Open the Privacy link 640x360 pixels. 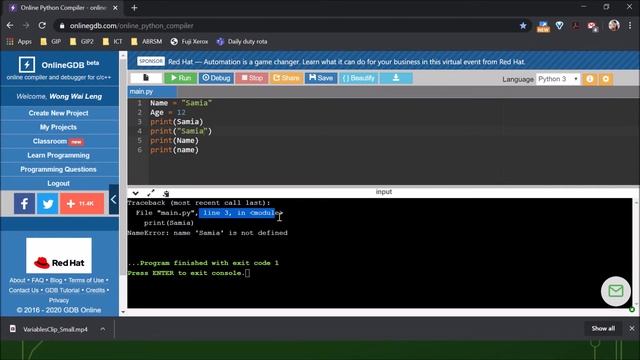tap(59, 300)
